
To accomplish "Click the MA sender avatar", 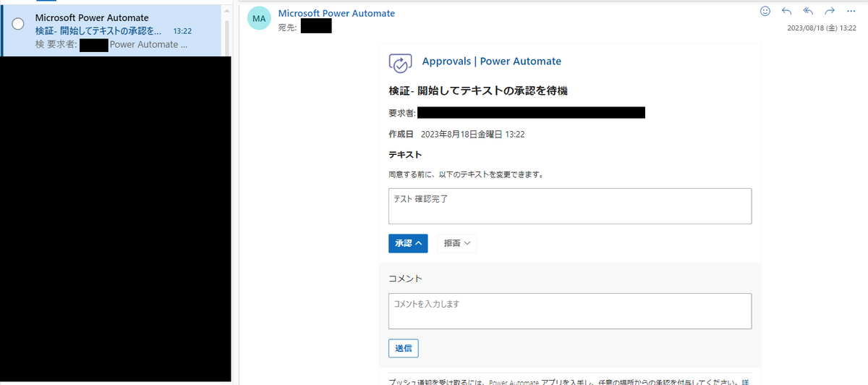I will 259,18.
